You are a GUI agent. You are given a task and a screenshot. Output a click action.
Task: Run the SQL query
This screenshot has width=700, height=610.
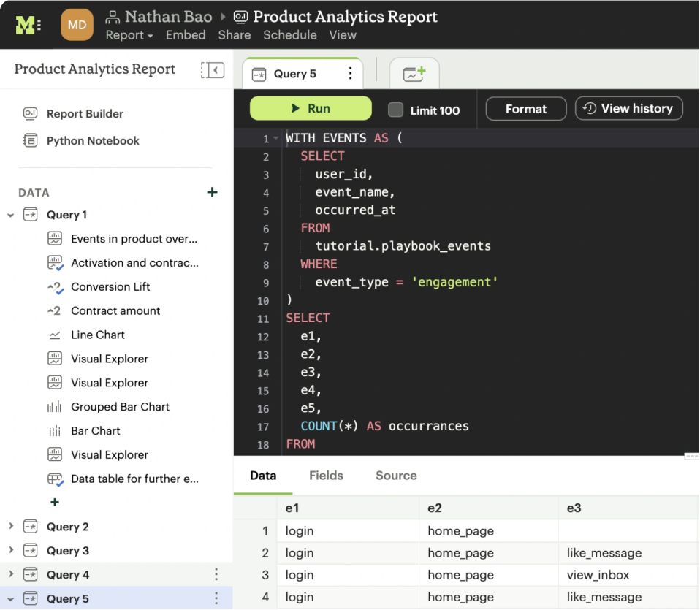tap(310, 108)
